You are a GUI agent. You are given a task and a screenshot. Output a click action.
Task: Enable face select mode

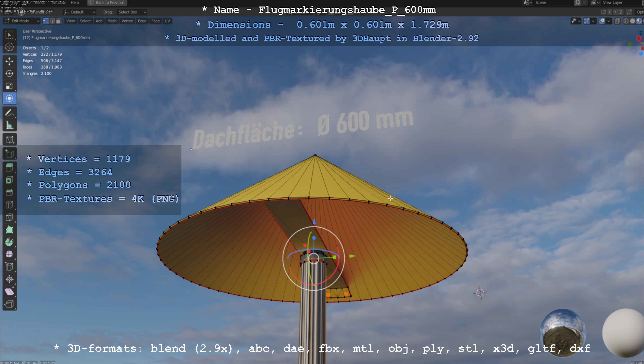(58, 21)
